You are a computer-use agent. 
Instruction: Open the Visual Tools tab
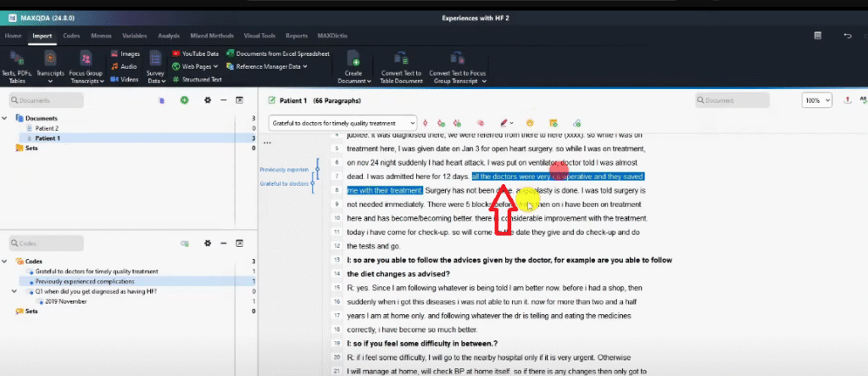pos(259,36)
